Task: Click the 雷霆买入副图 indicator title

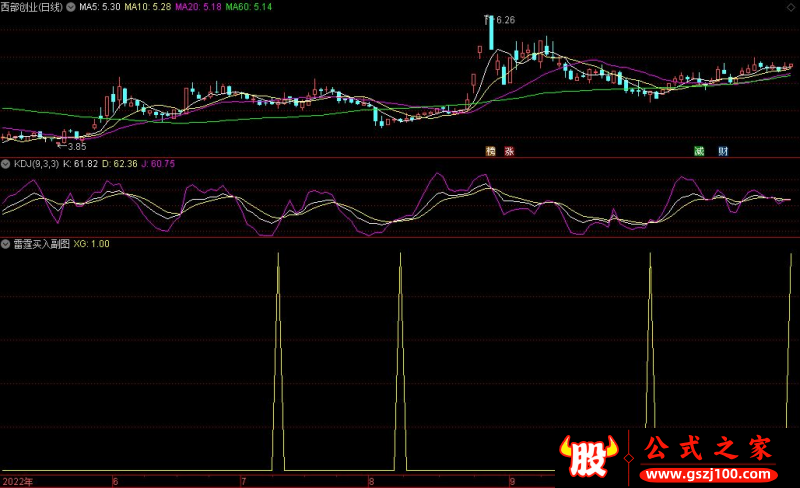Action: coord(40,243)
